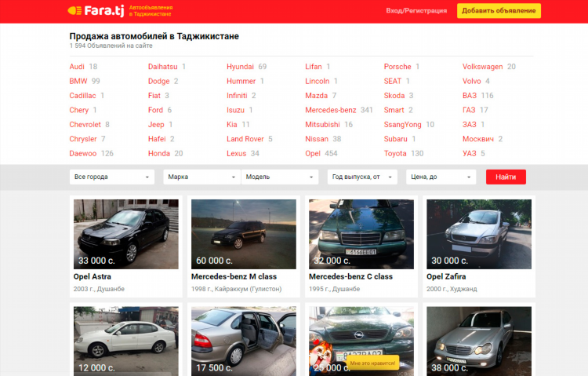Select the Volvo brand link
This screenshot has height=376, width=588.
[x=472, y=81]
